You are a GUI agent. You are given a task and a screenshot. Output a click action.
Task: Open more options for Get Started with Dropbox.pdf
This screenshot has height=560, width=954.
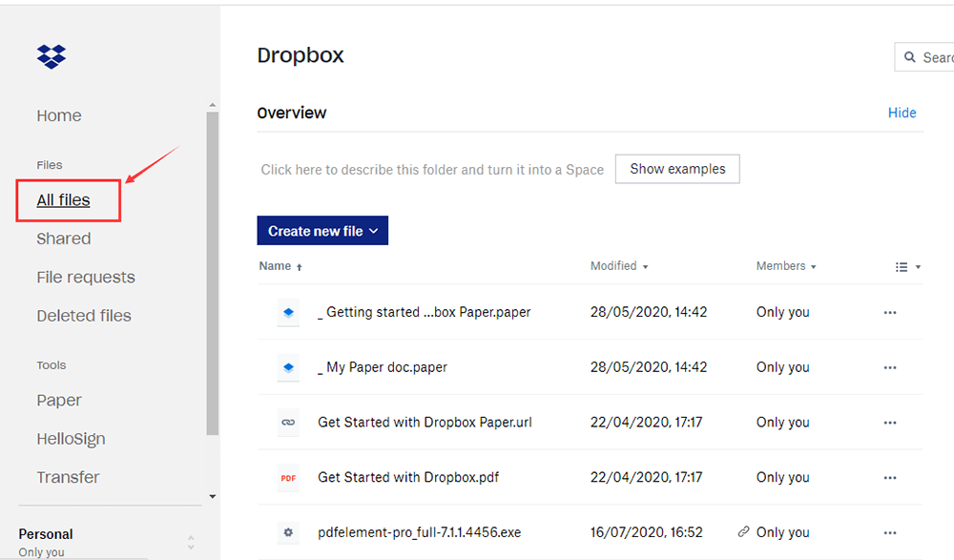click(x=890, y=478)
